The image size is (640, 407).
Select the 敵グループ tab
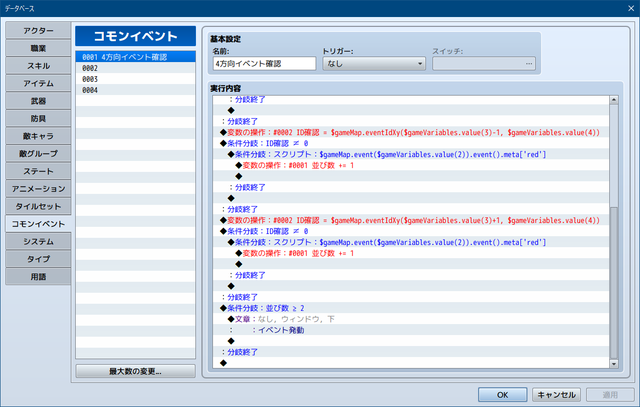tap(38, 153)
